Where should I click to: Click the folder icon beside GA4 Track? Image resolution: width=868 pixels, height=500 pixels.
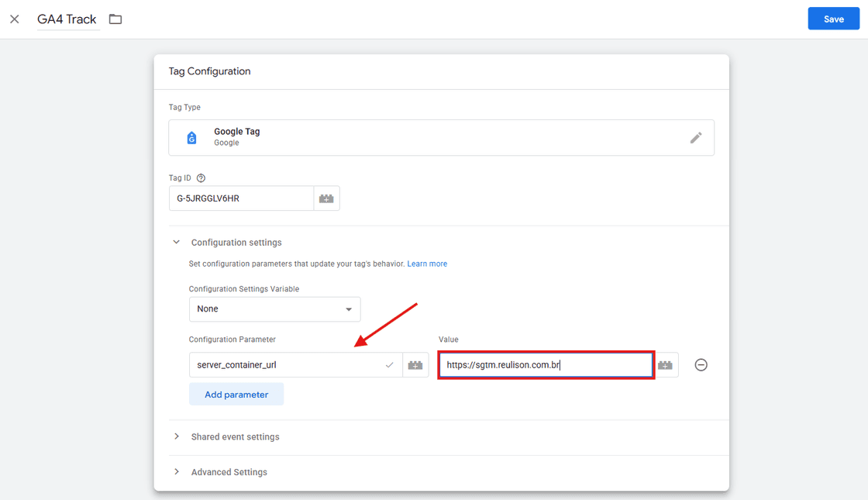tap(115, 19)
